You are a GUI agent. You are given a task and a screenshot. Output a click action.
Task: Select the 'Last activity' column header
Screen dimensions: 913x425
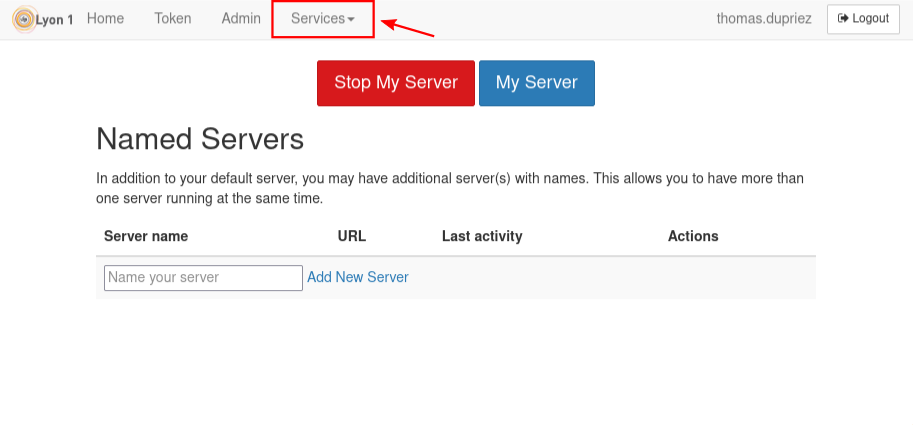click(x=482, y=237)
